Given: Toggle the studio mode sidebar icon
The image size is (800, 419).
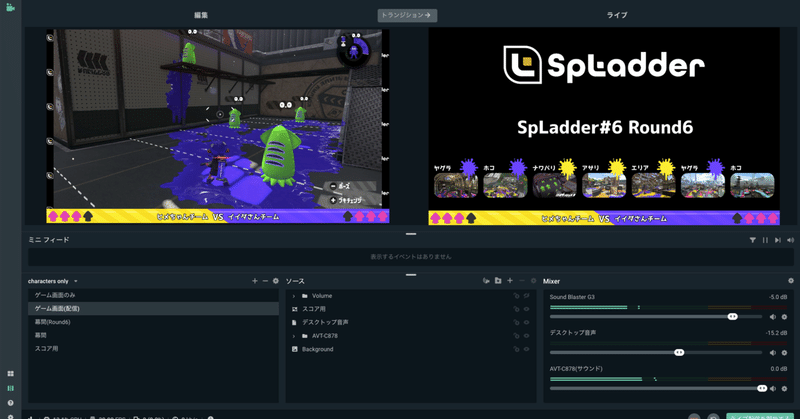Looking at the screenshot, I should pos(10,388).
